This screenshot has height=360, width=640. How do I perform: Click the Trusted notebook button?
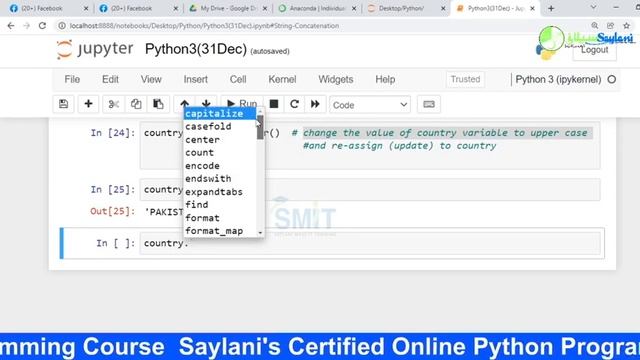465,79
